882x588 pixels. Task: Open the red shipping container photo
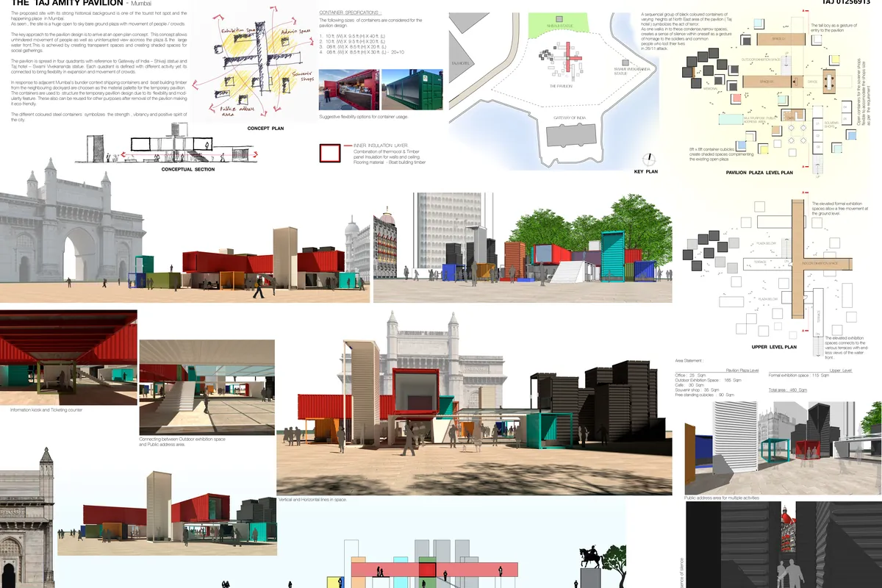click(348, 90)
